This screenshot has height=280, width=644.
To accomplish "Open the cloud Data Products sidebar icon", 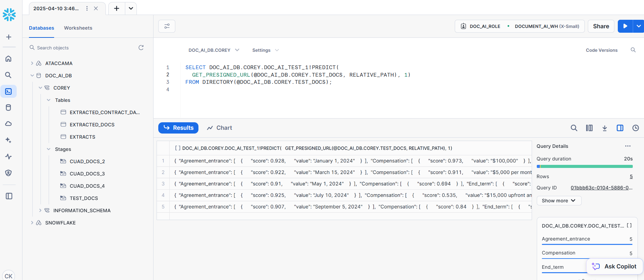I will [x=9, y=124].
